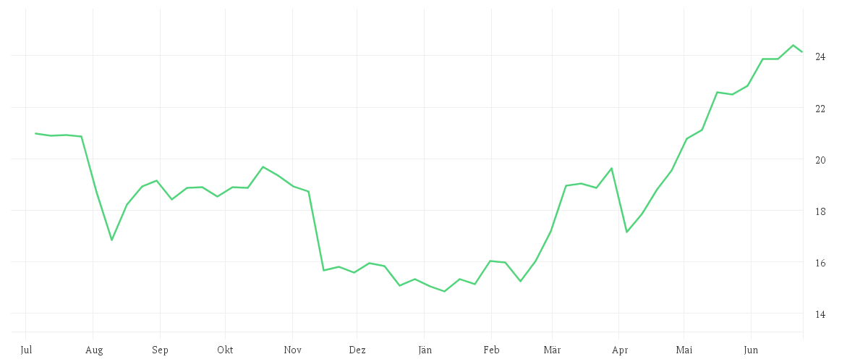This screenshot has width=868, height=362.
Task: Click the Jul label on x-axis
Action: coord(26,350)
